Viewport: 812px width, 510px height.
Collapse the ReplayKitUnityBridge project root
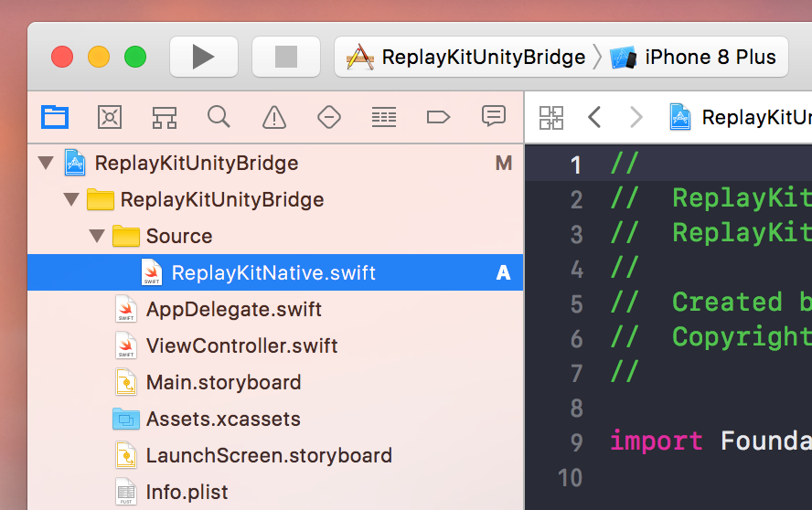pos(46,163)
